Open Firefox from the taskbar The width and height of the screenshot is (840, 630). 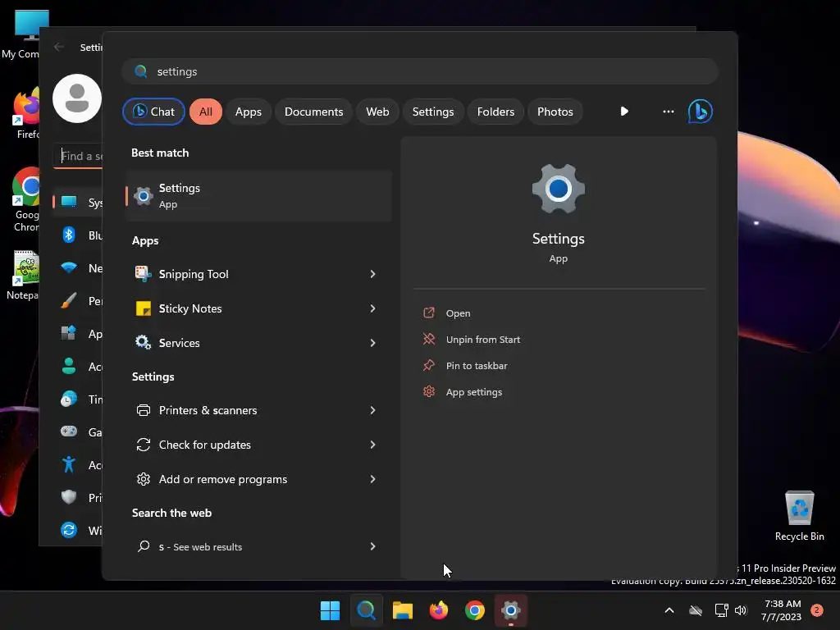click(438, 610)
